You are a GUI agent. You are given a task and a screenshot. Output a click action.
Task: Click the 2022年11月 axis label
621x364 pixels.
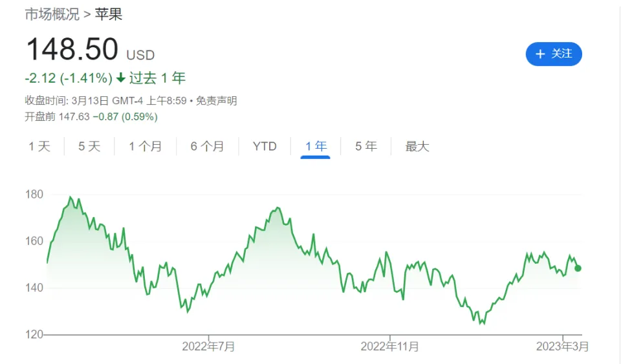coord(389,347)
